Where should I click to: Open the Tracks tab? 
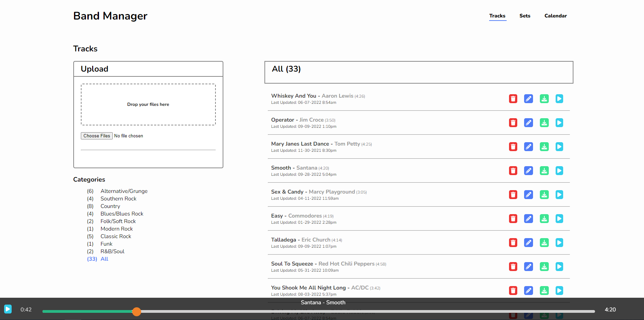pyautogui.click(x=497, y=16)
